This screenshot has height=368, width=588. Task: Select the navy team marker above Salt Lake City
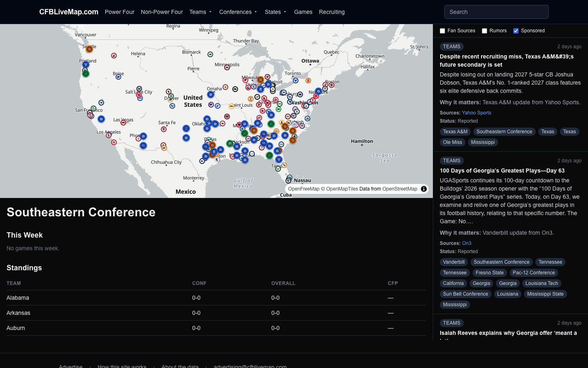(139, 89)
